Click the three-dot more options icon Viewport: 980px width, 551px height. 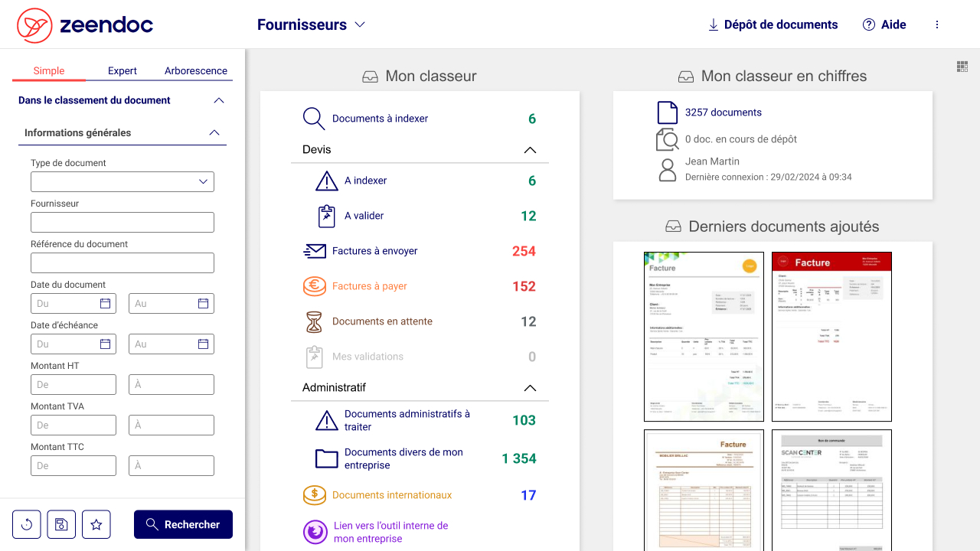point(937,24)
